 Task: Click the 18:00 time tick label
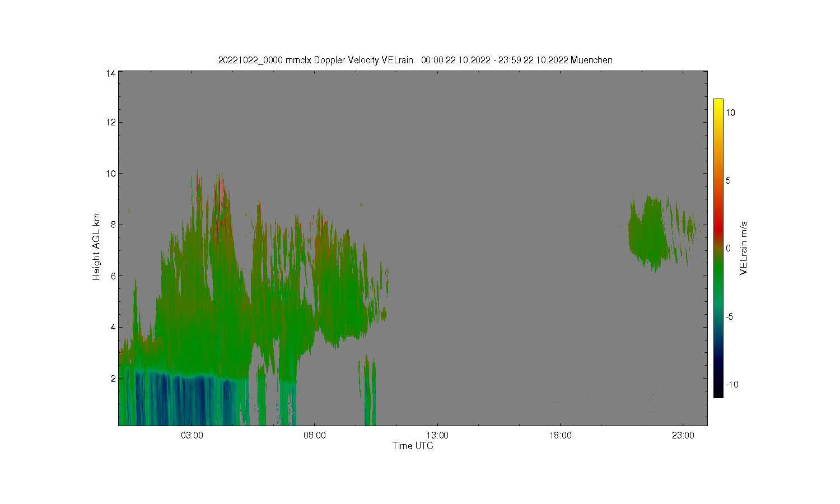pos(561,435)
